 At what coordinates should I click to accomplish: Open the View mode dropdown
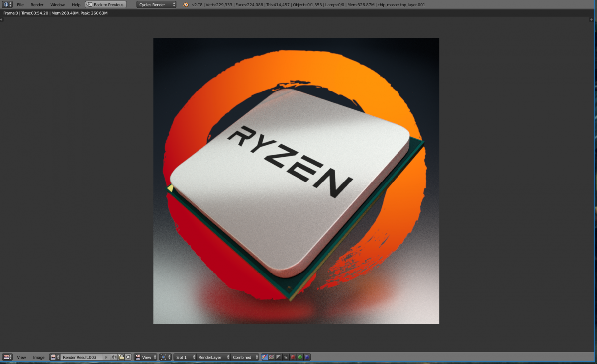click(x=146, y=357)
